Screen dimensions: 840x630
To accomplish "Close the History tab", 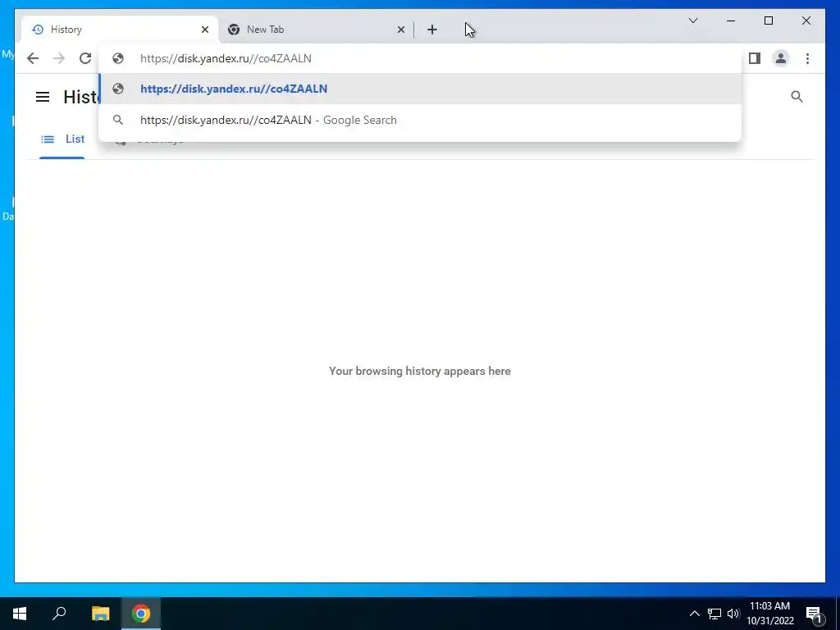I will (x=204, y=30).
